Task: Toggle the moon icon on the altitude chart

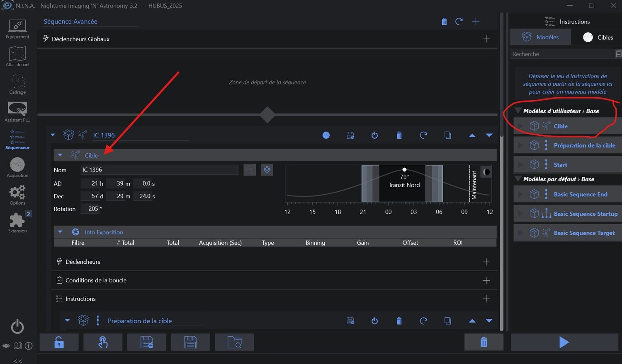Action: [x=486, y=171]
